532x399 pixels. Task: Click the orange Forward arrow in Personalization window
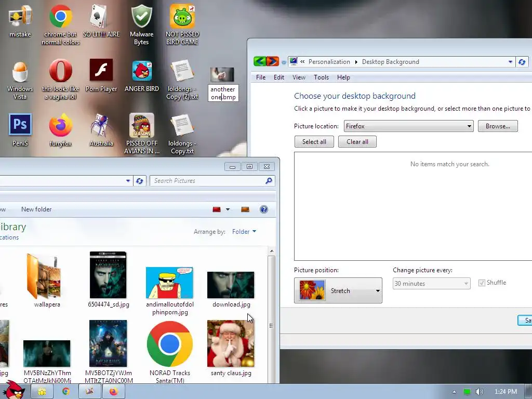click(x=272, y=61)
